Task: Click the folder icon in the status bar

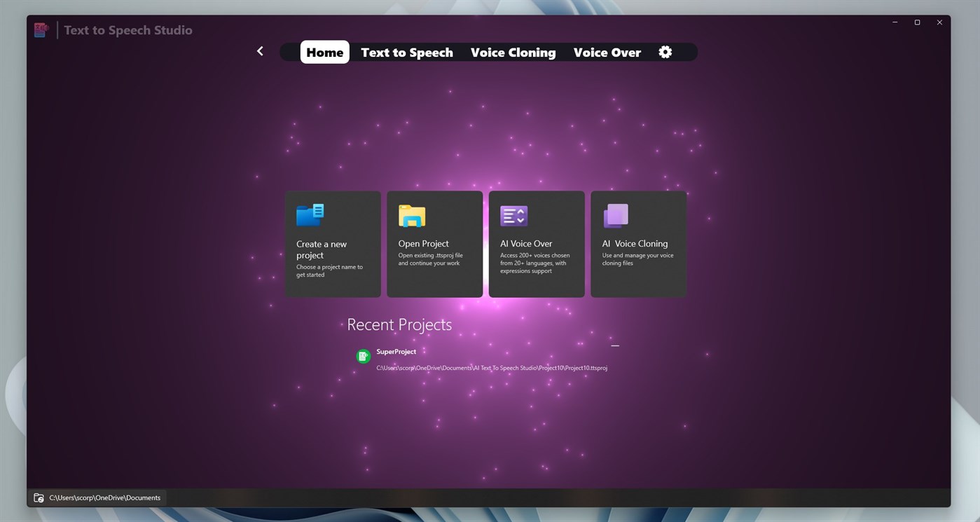Action: click(x=39, y=497)
